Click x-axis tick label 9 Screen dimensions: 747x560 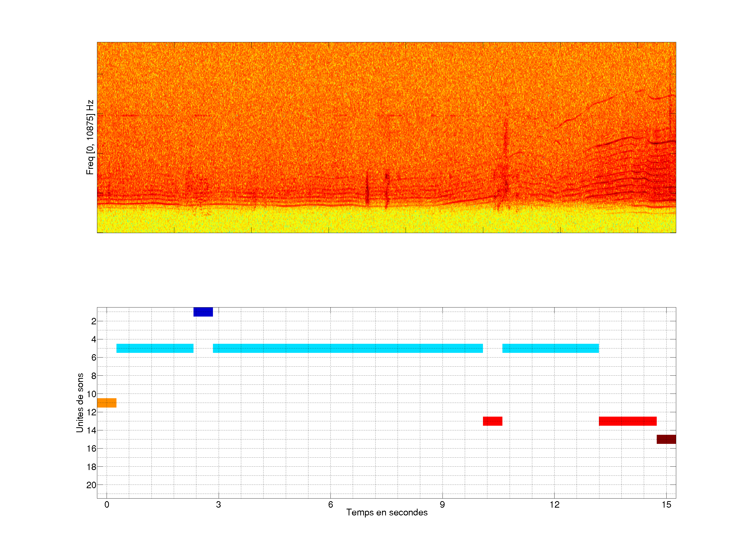tap(442, 505)
